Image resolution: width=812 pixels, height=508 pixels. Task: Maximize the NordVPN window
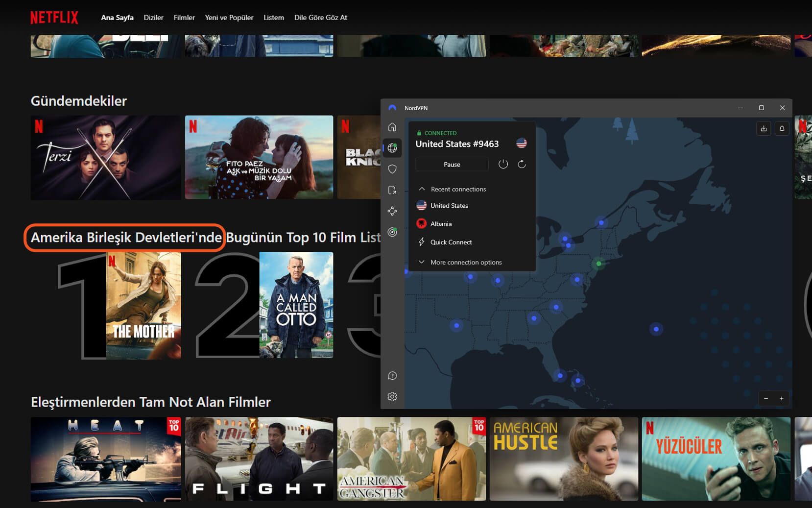pyautogui.click(x=762, y=108)
